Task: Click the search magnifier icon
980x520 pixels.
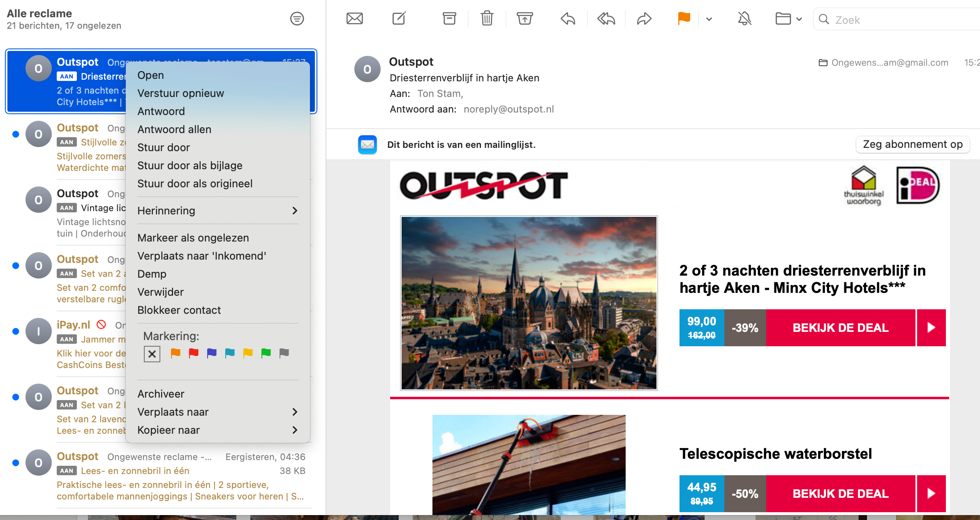Action: click(824, 19)
